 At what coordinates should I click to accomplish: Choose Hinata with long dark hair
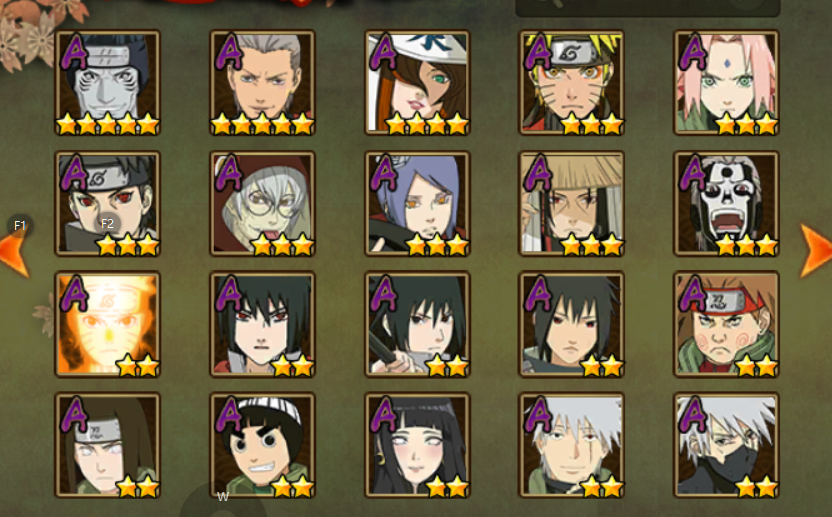click(417, 445)
